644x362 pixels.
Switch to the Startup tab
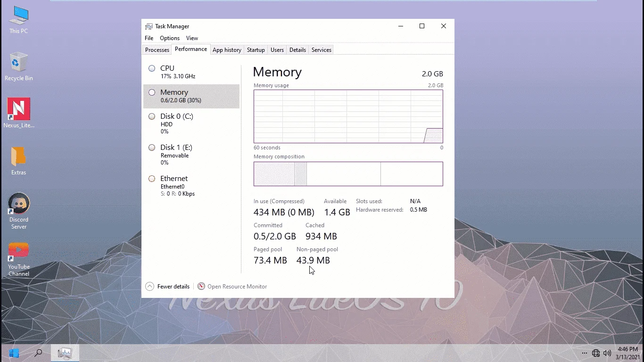(x=256, y=50)
